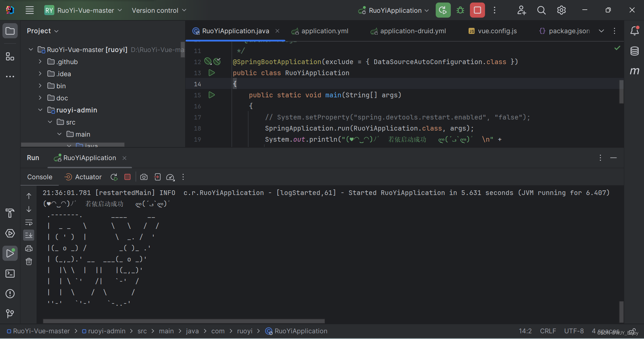Toggle soft-wrap in console

[x=29, y=222]
